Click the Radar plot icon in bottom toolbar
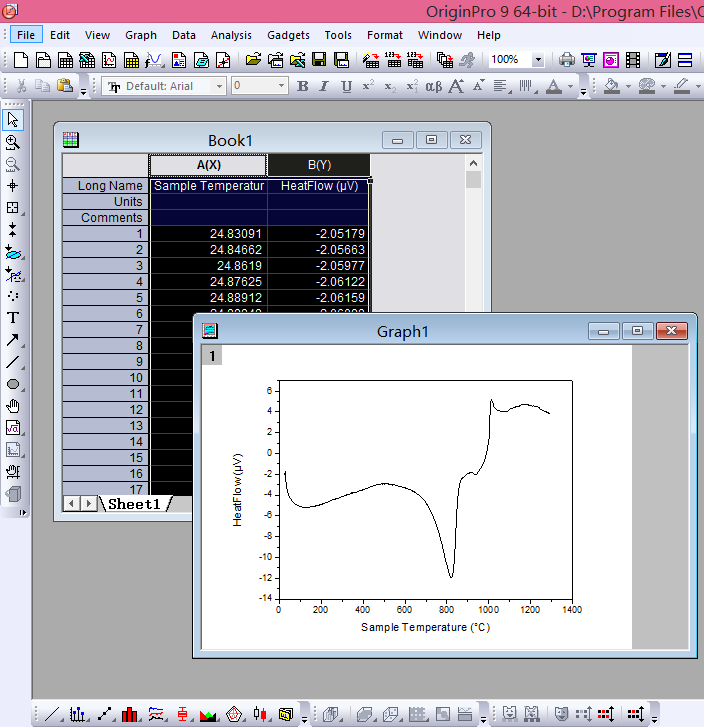Viewport: 704px width, 727px height. [234, 714]
